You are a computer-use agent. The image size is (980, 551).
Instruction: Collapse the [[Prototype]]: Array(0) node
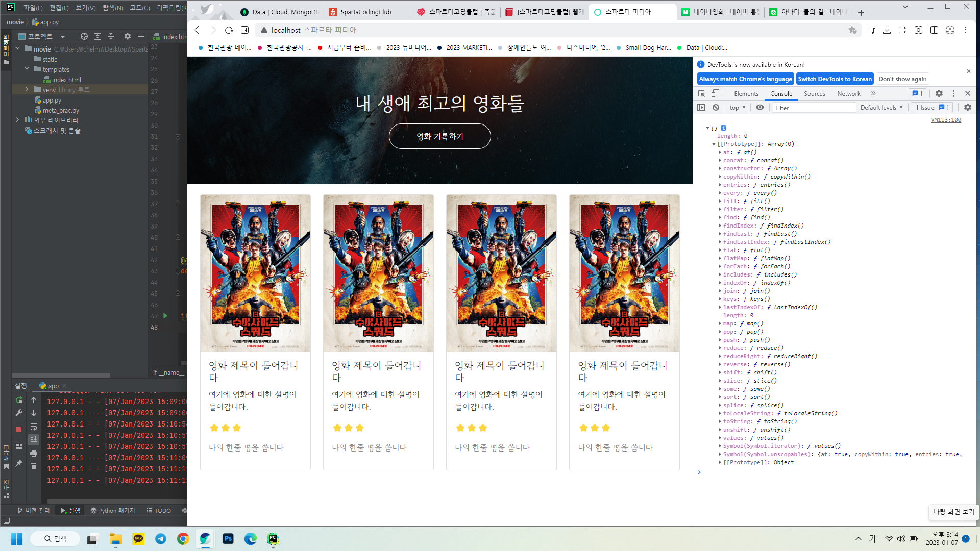(714, 144)
